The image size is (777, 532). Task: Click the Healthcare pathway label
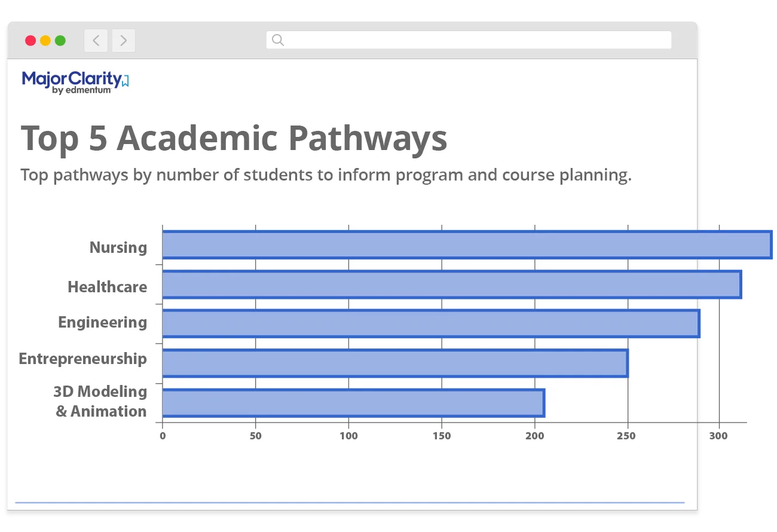click(x=108, y=287)
